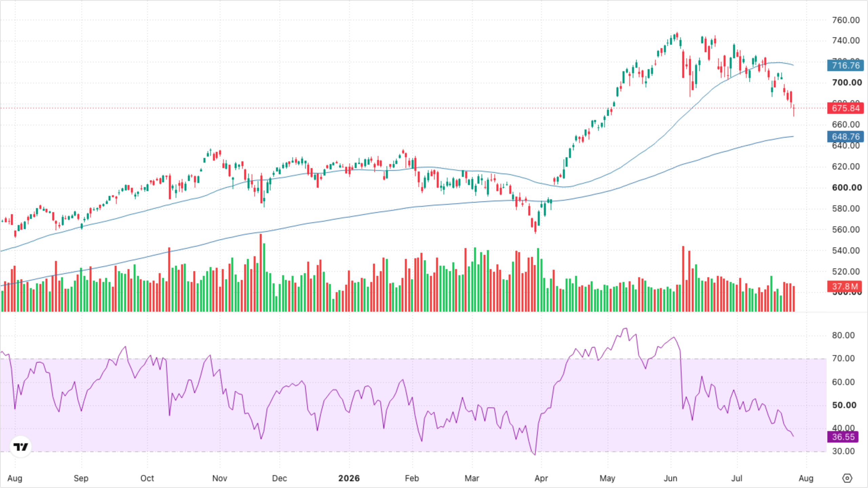The width and height of the screenshot is (868, 488).
Task: Click the 700.00 price axis label
Action: [x=847, y=82]
